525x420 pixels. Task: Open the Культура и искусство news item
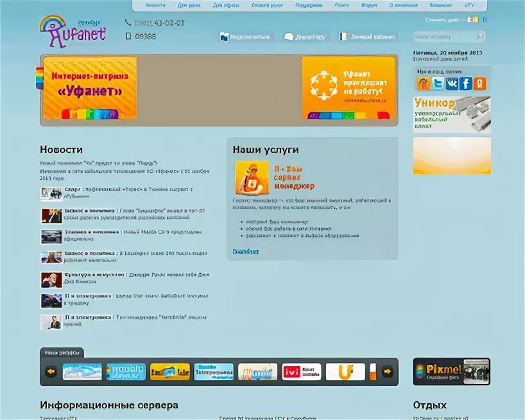click(136, 278)
